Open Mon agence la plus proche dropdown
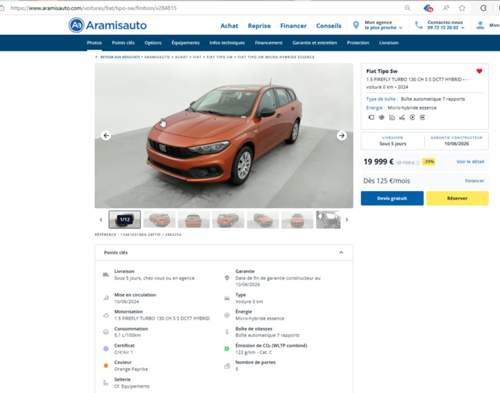Image resolution: width=500 pixels, height=393 pixels. [383, 25]
